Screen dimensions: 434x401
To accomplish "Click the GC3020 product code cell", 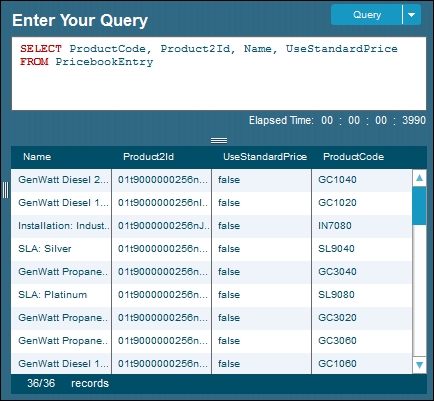I will [x=362, y=318].
